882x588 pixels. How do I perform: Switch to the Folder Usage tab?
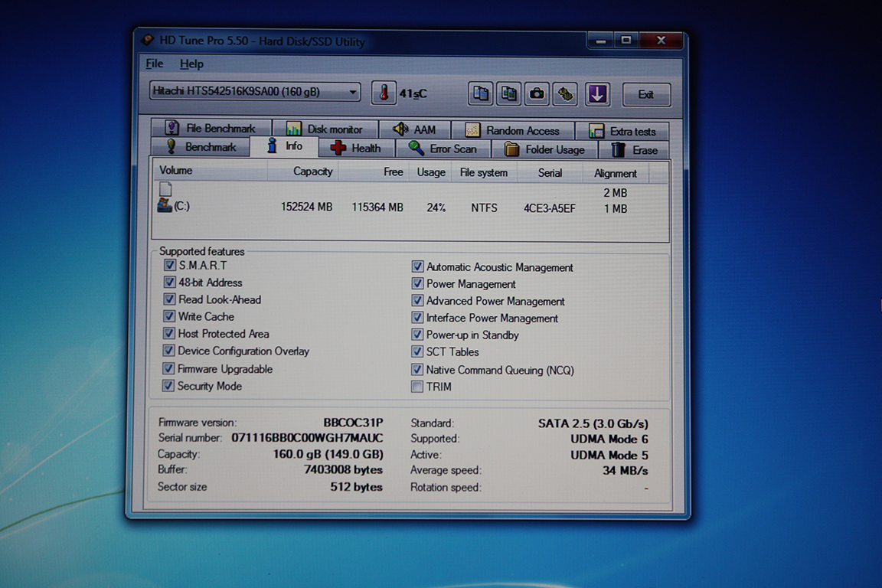(x=544, y=149)
